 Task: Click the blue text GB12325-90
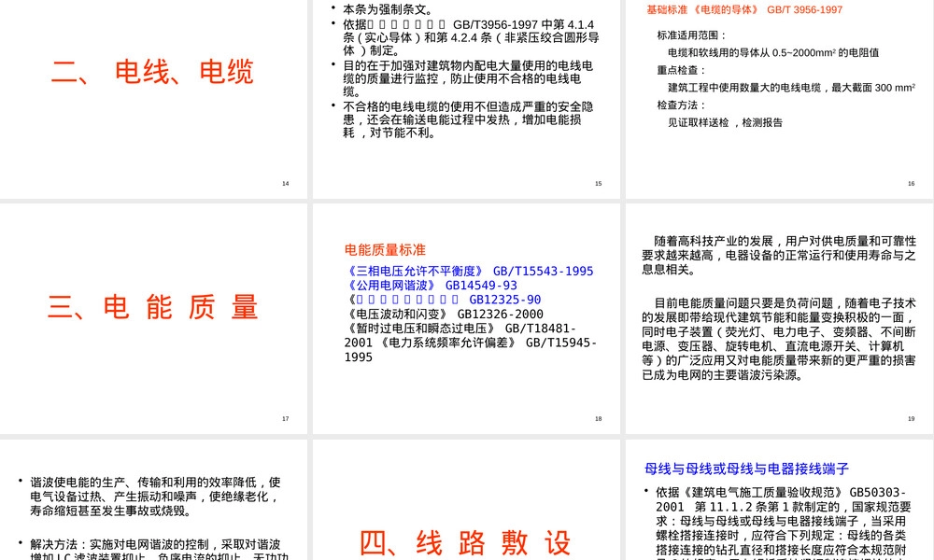tap(505, 300)
